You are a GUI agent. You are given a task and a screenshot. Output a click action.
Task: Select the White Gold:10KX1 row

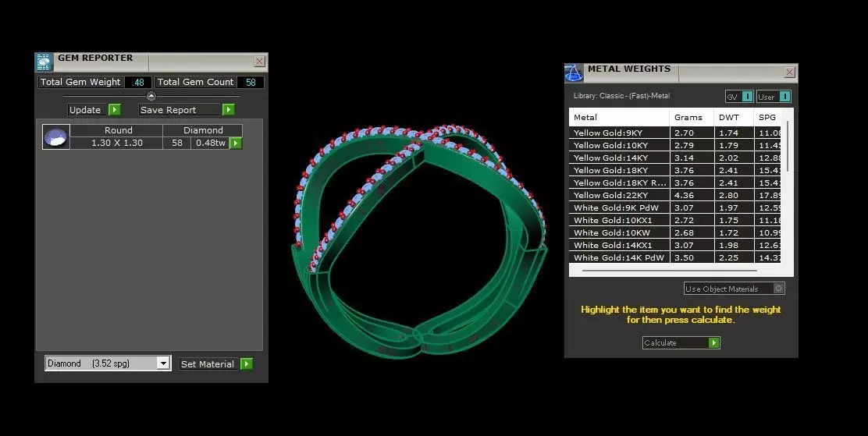[x=674, y=220]
